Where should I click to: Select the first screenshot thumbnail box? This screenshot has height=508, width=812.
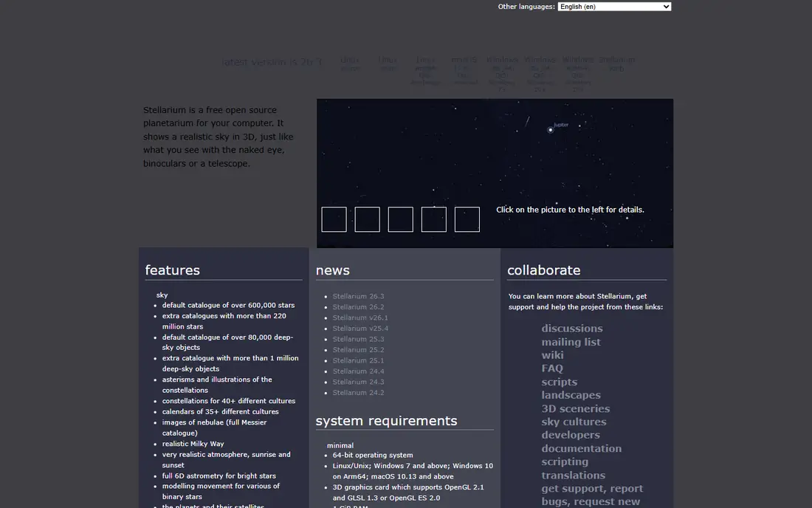point(334,219)
